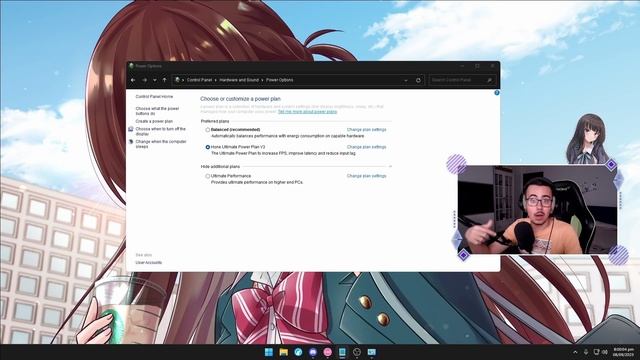Open Tell me more about power plans link

point(307,111)
